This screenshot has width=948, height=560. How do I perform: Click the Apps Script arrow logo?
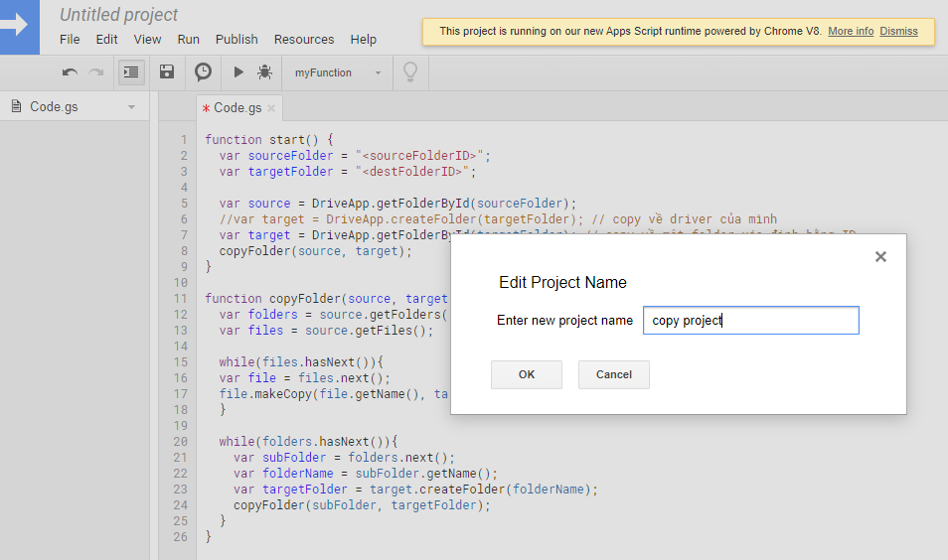pyautogui.click(x=19, y=26)
